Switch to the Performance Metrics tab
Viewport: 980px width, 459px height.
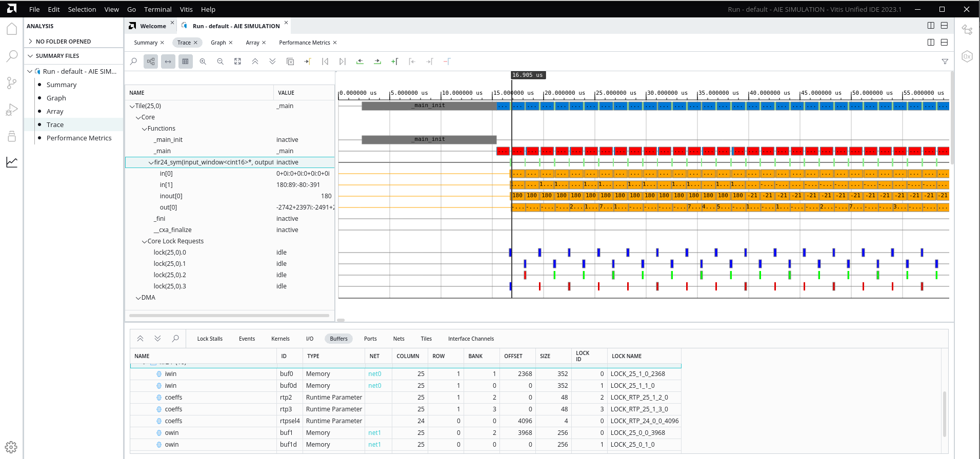pos(304,43)
